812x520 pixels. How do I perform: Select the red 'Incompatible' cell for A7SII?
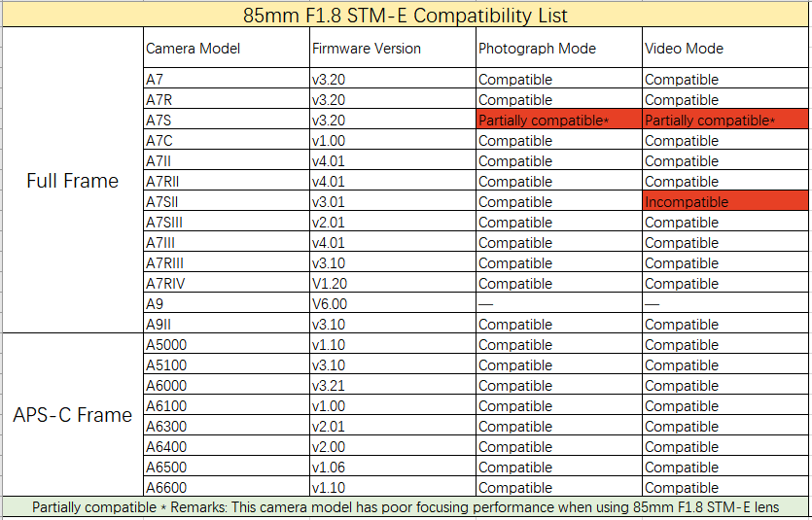point(724,202)
